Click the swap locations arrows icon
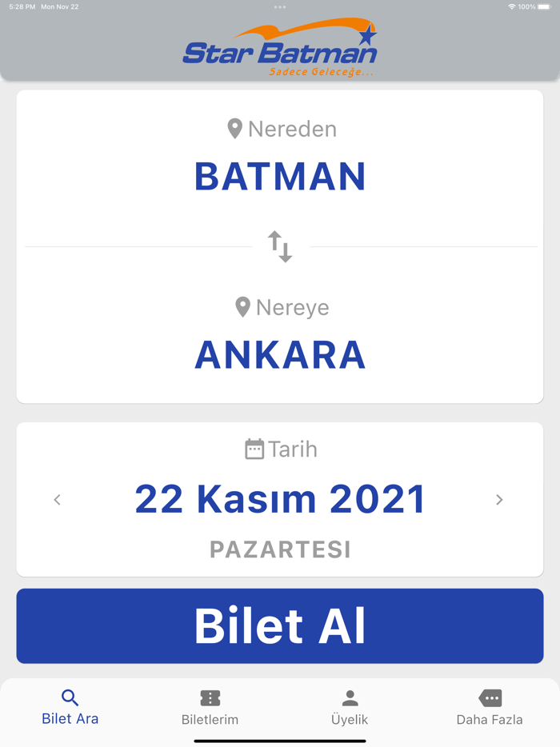 click(x=280, y=246)
